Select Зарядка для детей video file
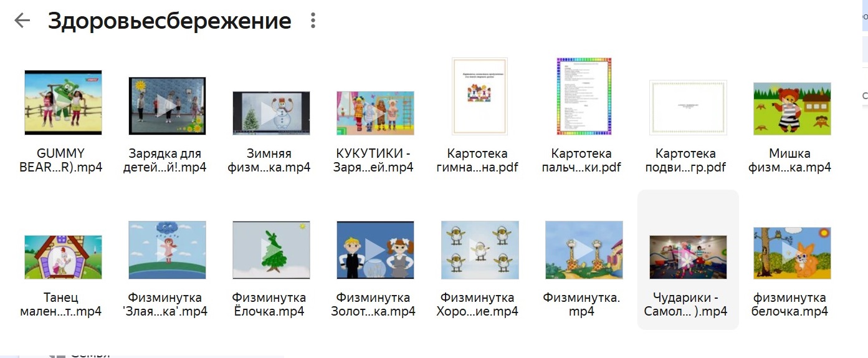868x358 pixels. (x=167, y=106)
